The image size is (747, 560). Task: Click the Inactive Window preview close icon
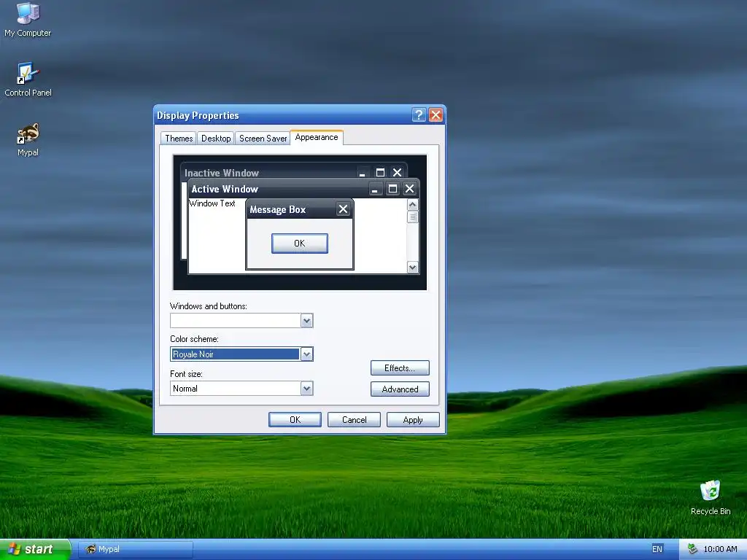(x=397, y=172)
